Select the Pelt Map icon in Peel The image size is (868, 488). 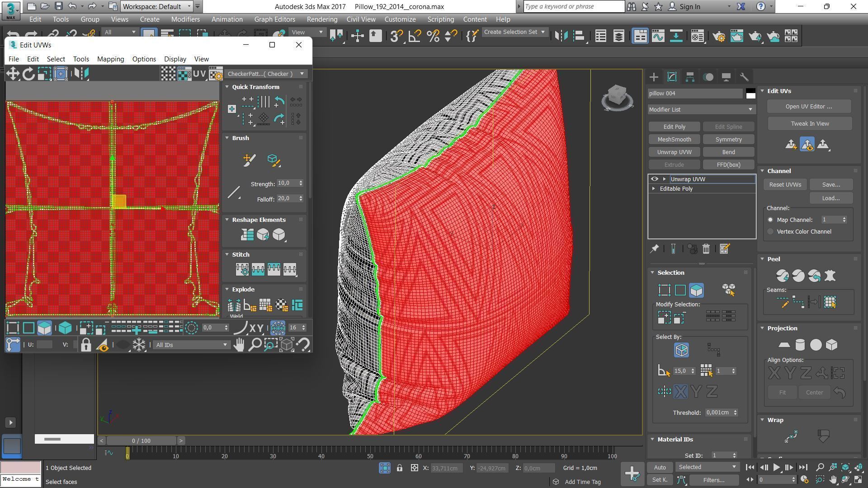830,276
